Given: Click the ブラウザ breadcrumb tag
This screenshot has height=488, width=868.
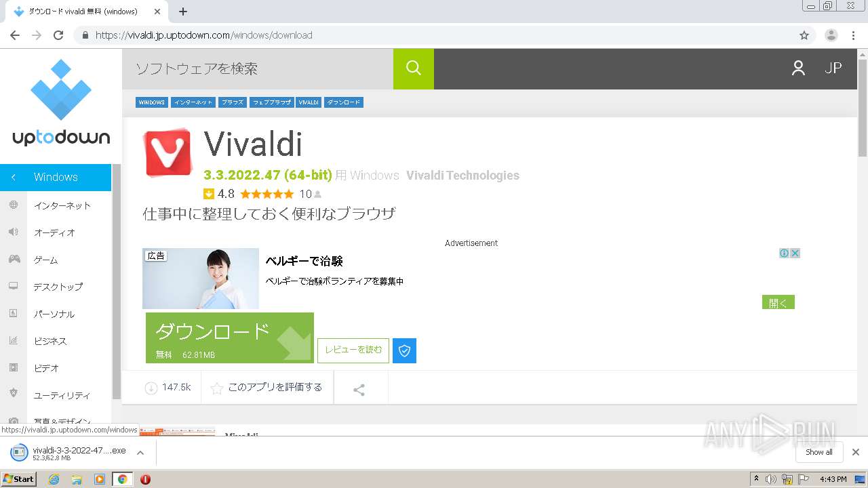Looking at the screenshot, I should tap(233, 102).
